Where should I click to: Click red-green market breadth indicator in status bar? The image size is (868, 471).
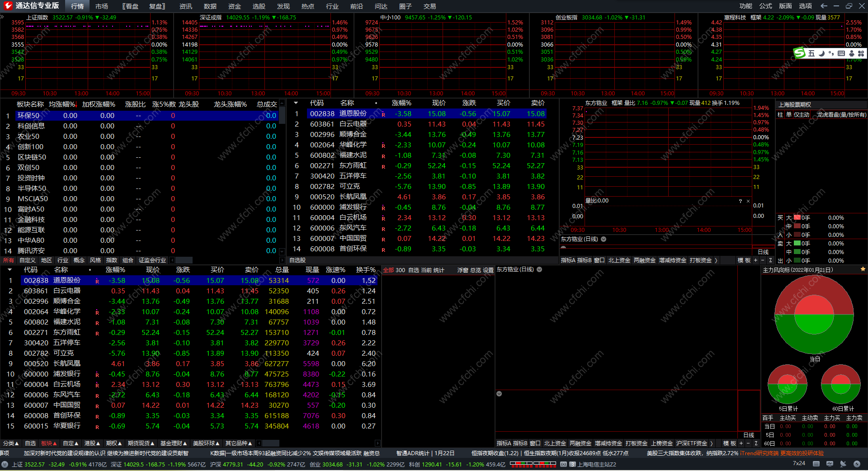[533, 464]
